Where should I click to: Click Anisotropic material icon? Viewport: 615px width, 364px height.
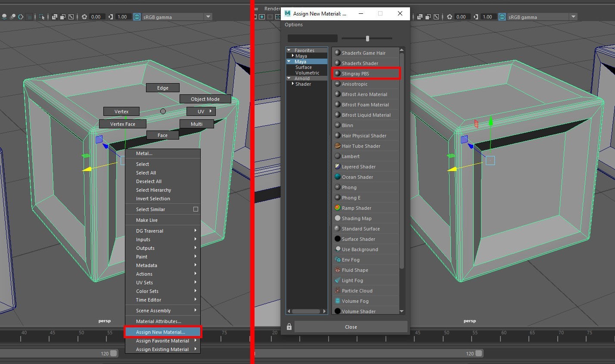pos(338,84)
